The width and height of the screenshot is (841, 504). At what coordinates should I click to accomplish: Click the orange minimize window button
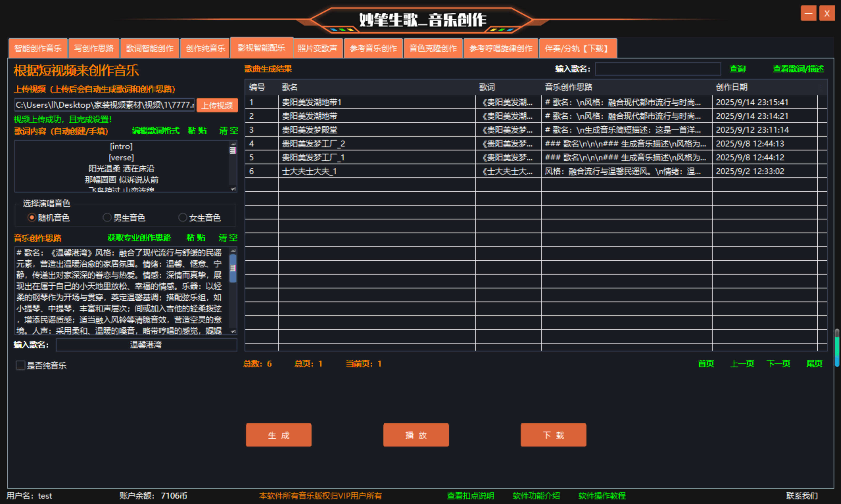pyautogui.click(x=808, y=13)
